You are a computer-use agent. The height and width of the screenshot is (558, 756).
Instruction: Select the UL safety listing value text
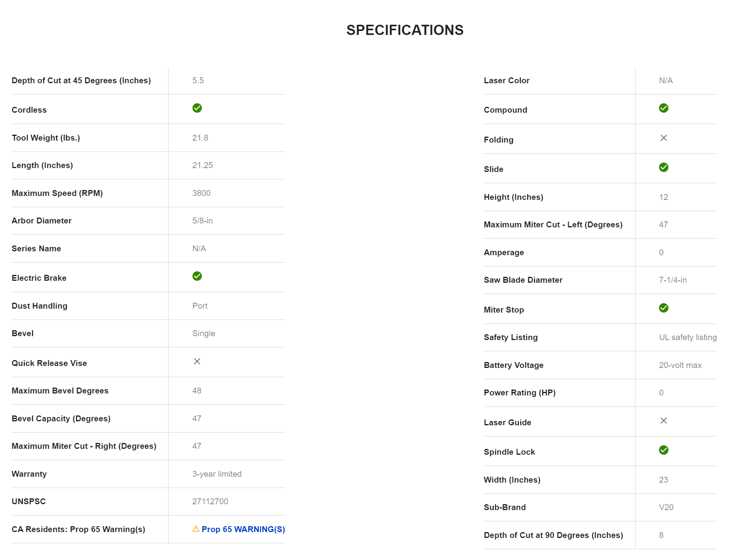point(688,337)
